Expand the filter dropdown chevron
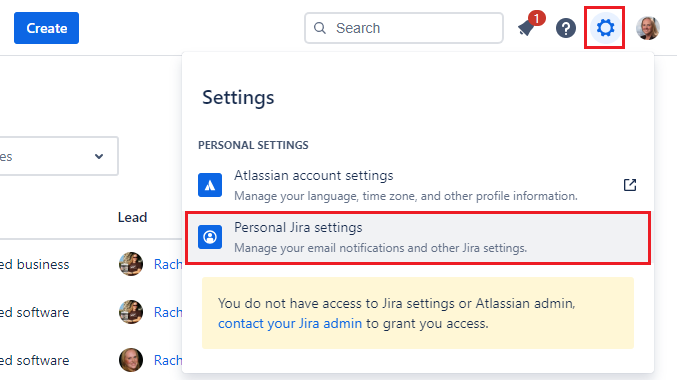Screen dimensions: 677x380 99,156
